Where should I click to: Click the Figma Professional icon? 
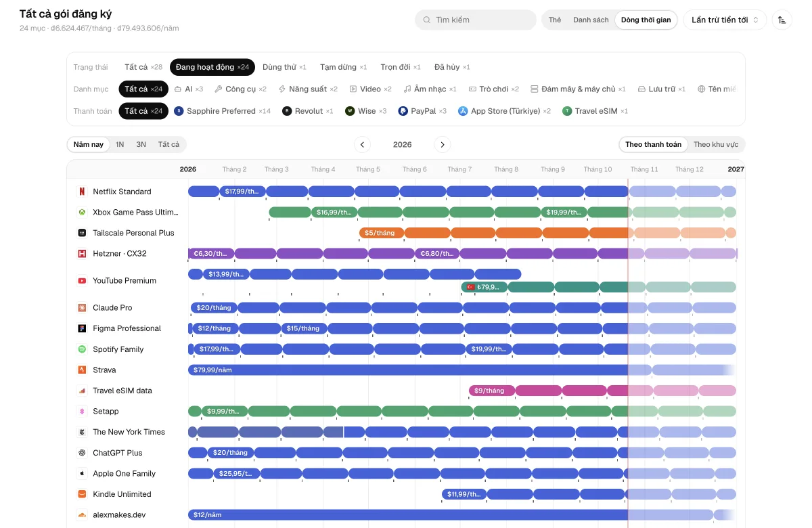point(82,328)
